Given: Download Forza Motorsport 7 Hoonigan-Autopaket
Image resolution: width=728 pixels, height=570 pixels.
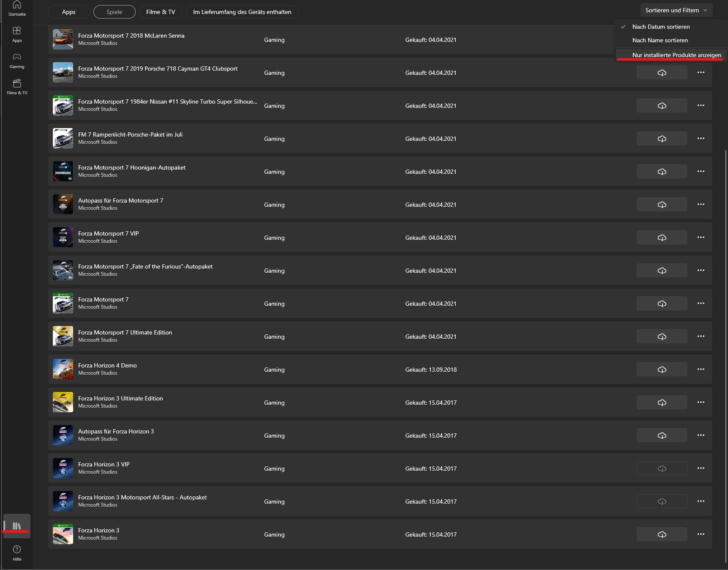Looking at the screenshot, I should [x=662, y=172].
